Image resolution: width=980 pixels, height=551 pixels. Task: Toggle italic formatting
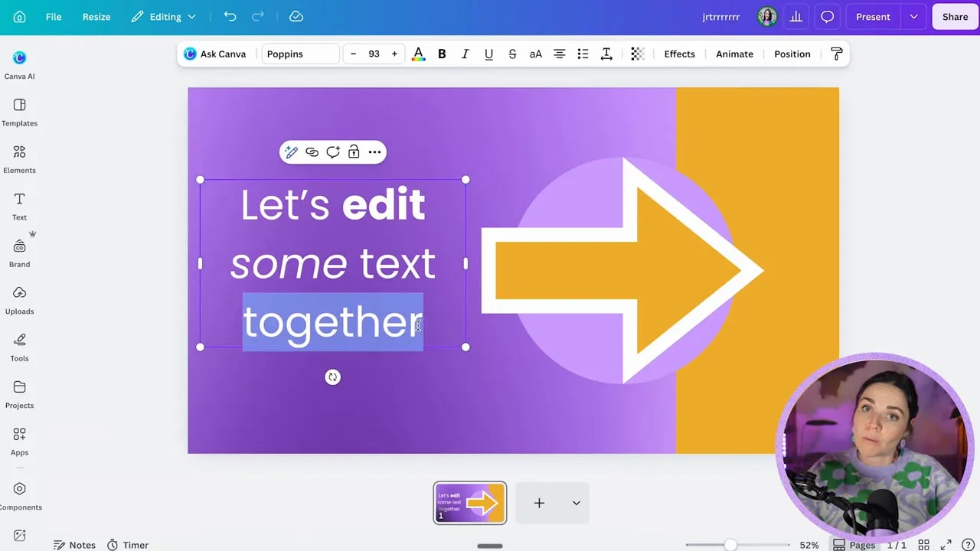click(465, 54)
